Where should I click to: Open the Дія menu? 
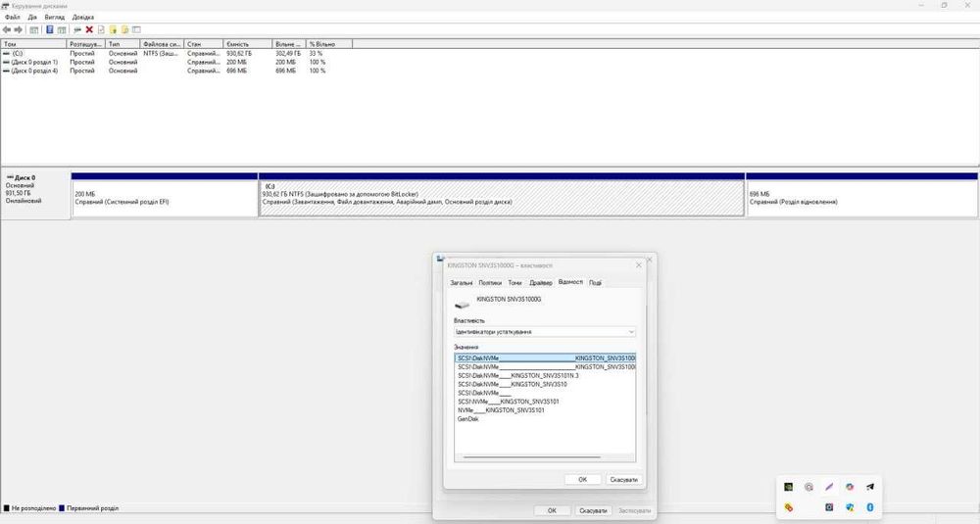[32, 17]
